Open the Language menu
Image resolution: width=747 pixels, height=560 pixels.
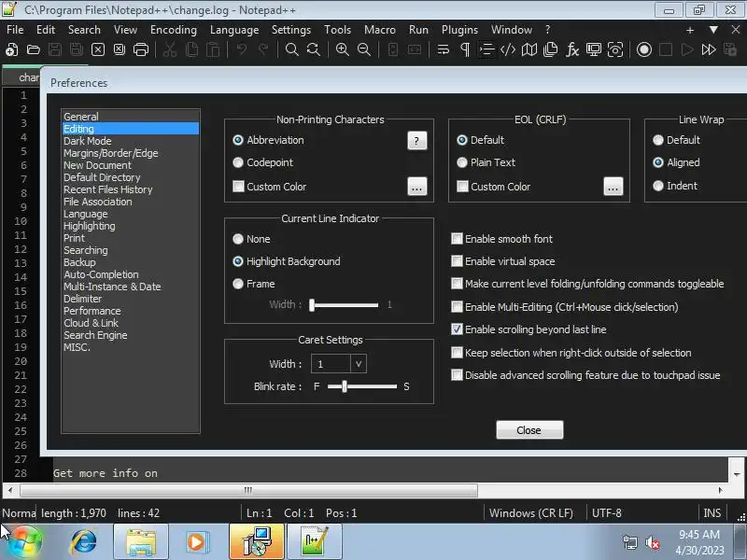tap(234, 30)
